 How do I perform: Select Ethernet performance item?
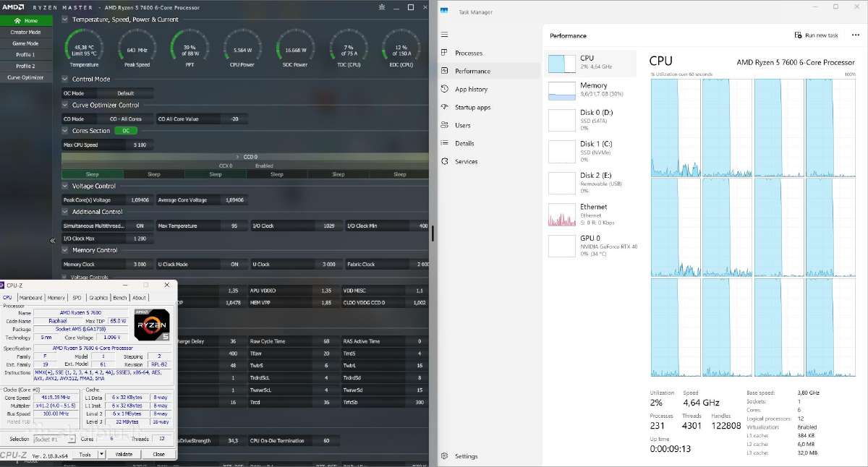(591, 215)
